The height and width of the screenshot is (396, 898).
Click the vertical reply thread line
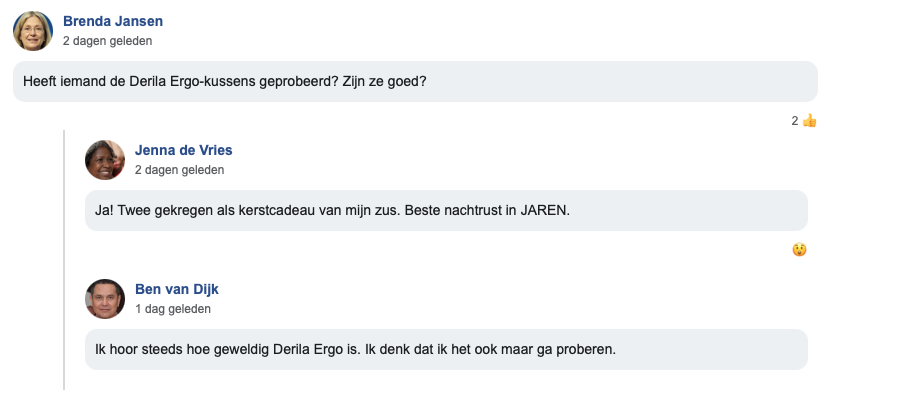(64, 260)
